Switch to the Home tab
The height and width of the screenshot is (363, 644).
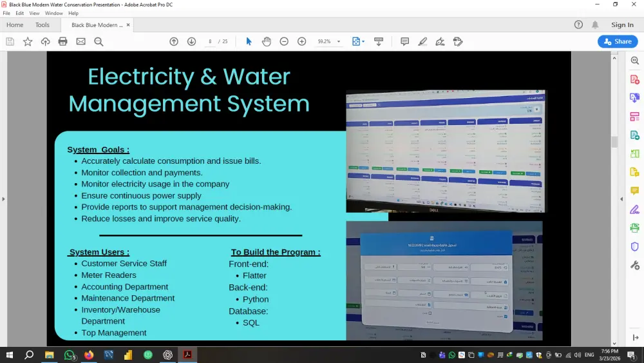click(x=15, y=25)
